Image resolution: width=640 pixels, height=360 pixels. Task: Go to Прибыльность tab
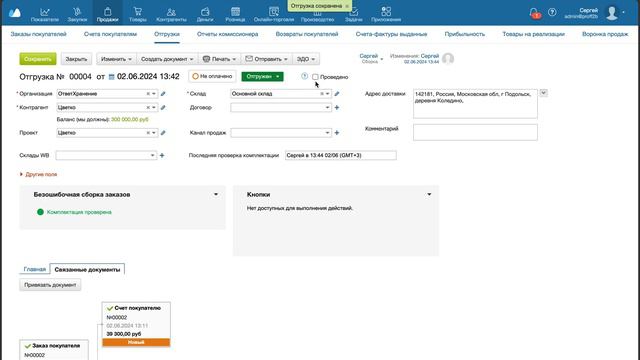[x=464, y=34]
